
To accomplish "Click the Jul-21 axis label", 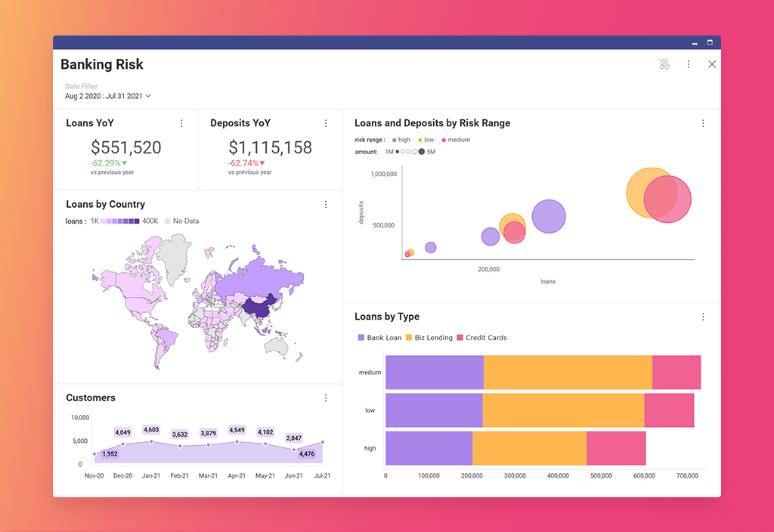I will (322, 476).
